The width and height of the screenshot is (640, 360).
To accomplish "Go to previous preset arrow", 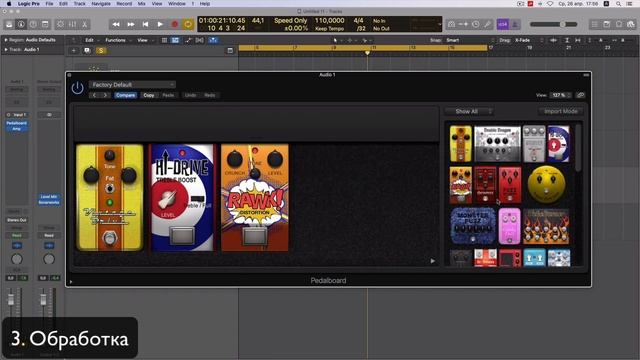I will coord(94,95).
